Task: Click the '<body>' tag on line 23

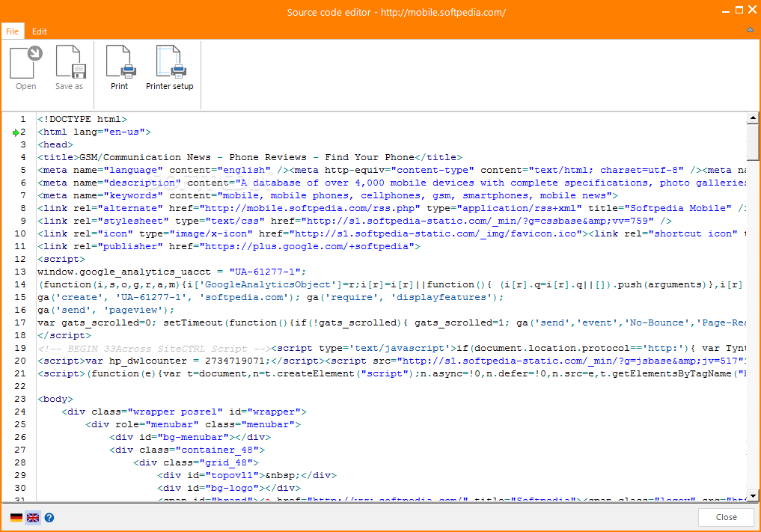Action: click(x=55, y=399)
